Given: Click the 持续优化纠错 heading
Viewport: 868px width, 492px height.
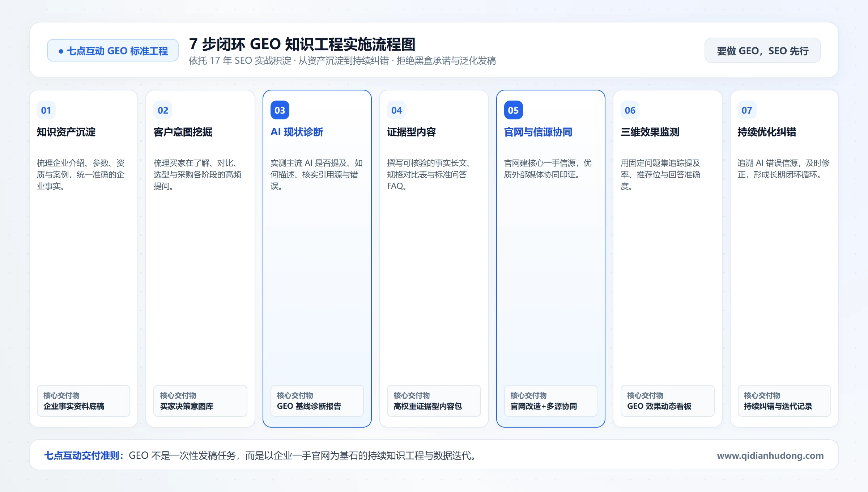Looking at the screenshot, I should tap(767, 132).
